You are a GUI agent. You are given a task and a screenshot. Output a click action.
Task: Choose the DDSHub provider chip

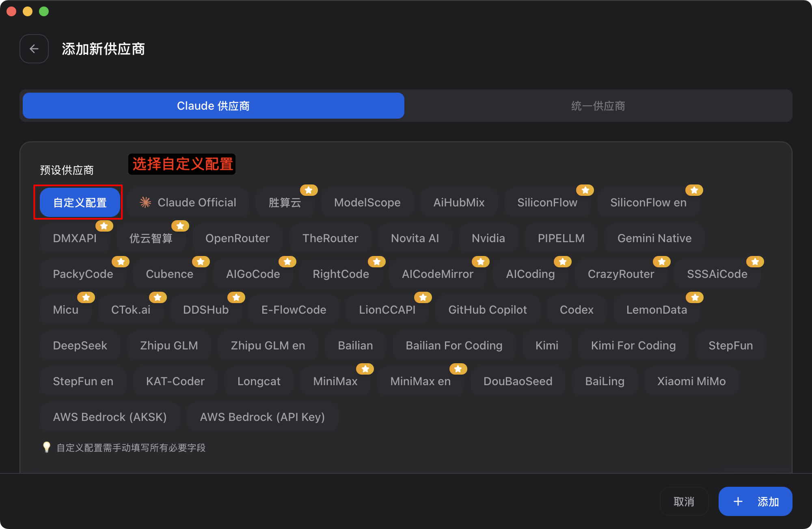click(206, 310)
